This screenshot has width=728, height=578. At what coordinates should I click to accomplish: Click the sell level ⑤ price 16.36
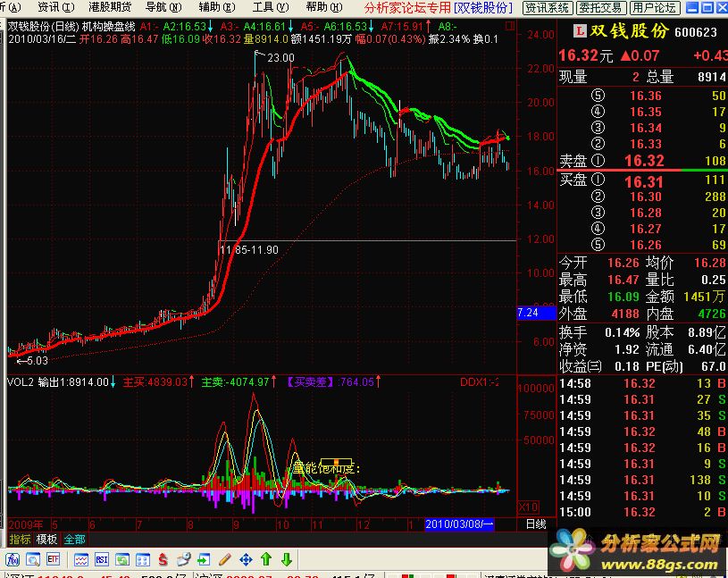tap(645, 96)
